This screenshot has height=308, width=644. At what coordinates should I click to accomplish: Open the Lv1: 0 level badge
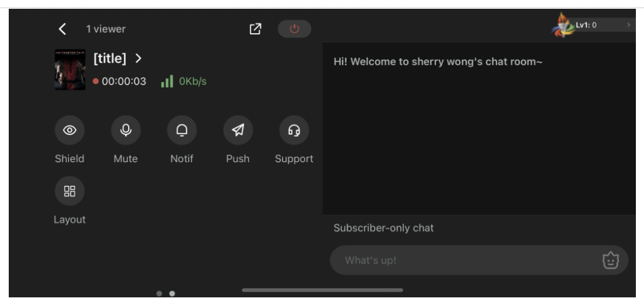click(593, 25)
